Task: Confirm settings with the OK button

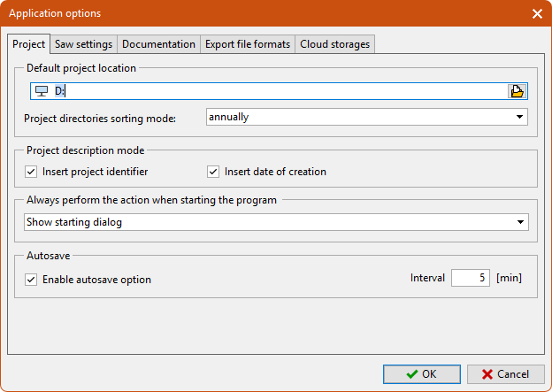Action: pyautogui.click(x=421, y=374)
